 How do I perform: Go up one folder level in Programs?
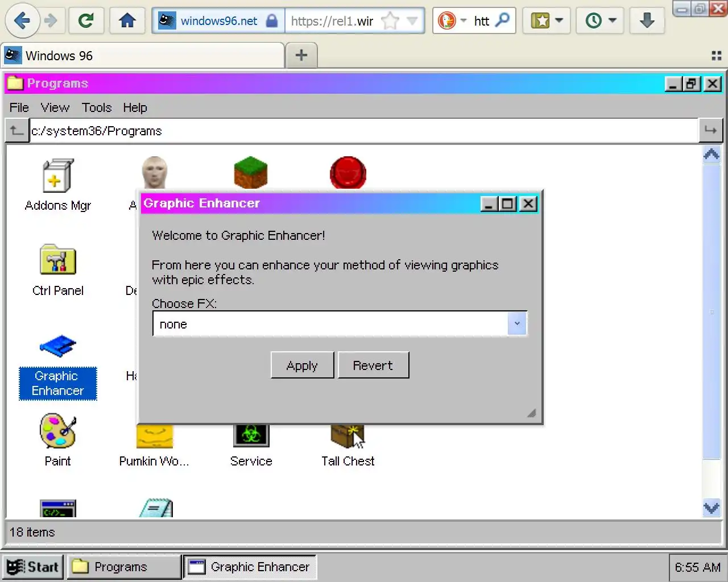pyautogui.click(x=16, y=131)
